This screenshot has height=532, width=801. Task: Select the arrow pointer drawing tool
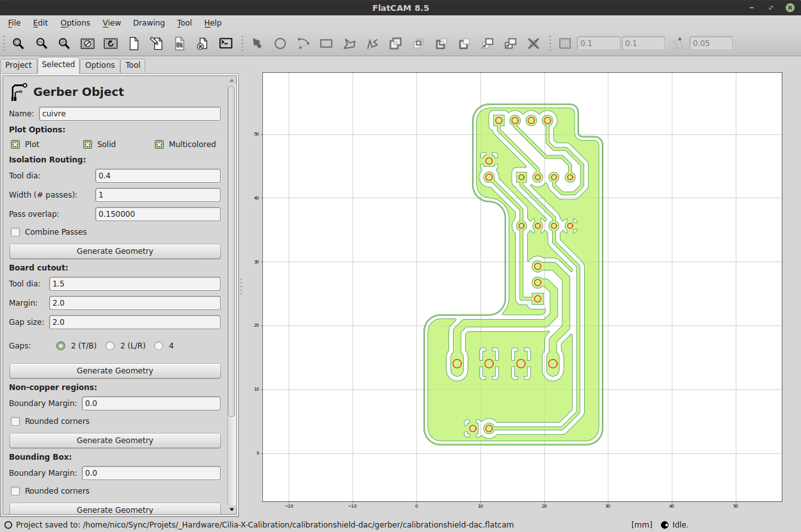[x=257, y=43]
